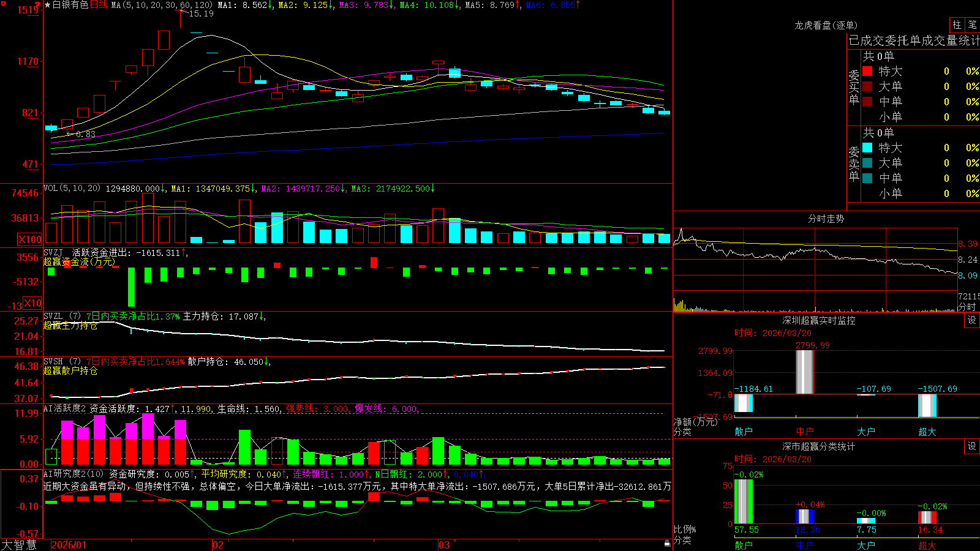The image size is (980, 551).
Task: Open VOL(5,10,20) indicator parameters
Action: pos(72,189)
